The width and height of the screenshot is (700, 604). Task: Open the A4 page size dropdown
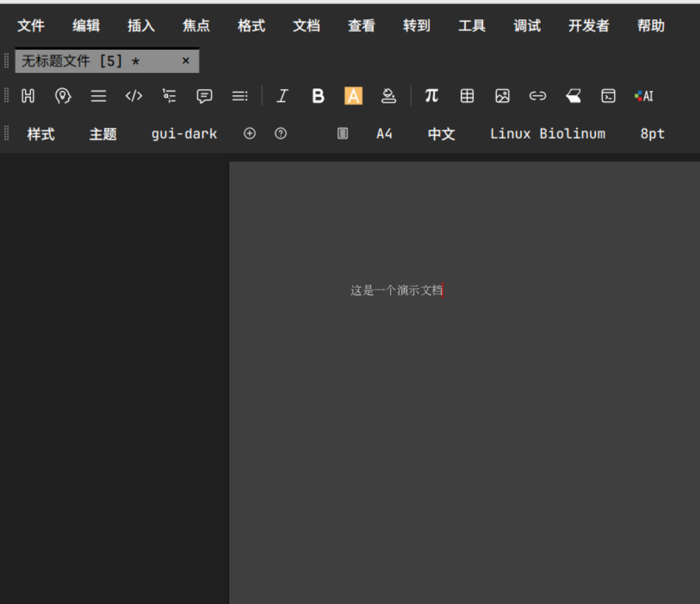coord(384,134)
